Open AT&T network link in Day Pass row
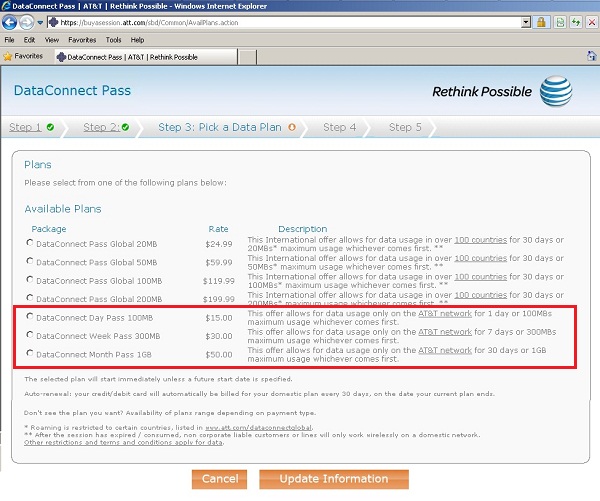The image size is (600, 501). pyautogui.click(x=445, y=313)
